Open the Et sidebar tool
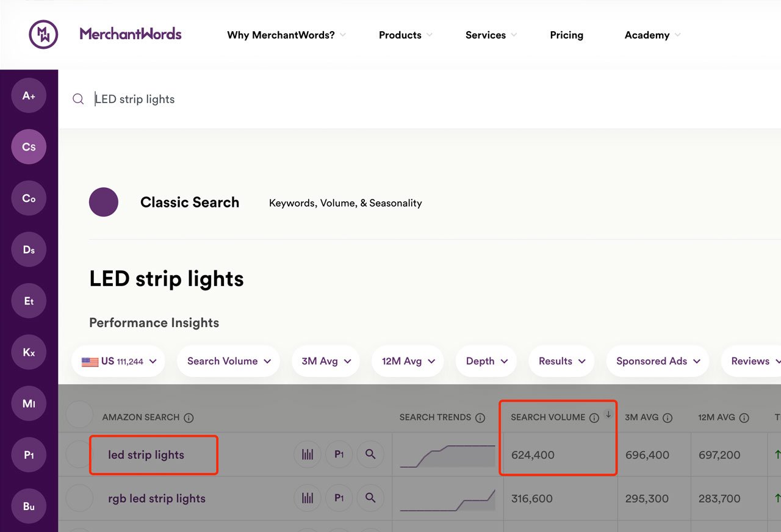The width and height of the screenshot is (781, 532). tap(29, 301)
